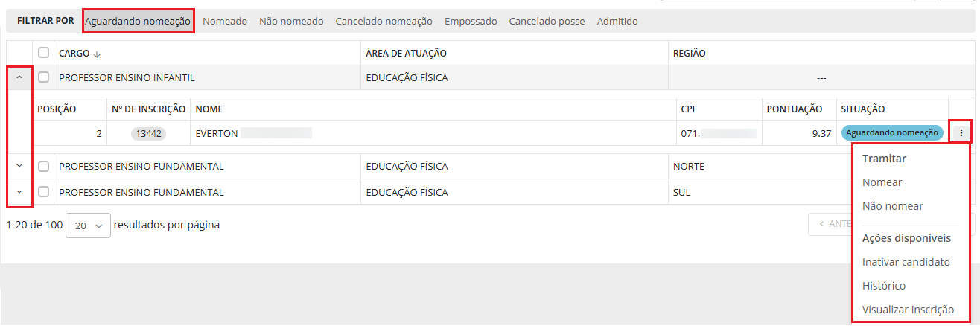Expand Professor Ensino Fundamental NORTE row
The width and height of the screenshot is (980, 326).
tap(19, 167)
